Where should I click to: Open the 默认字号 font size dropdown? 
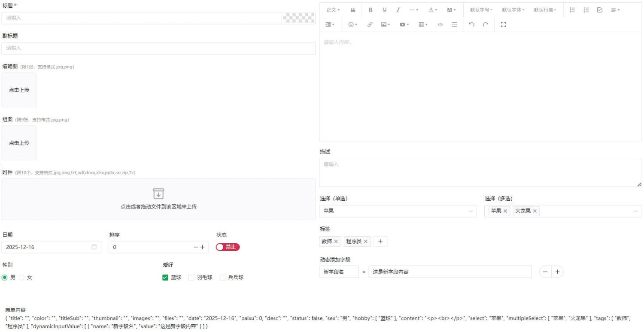click(x=481, y=10)
